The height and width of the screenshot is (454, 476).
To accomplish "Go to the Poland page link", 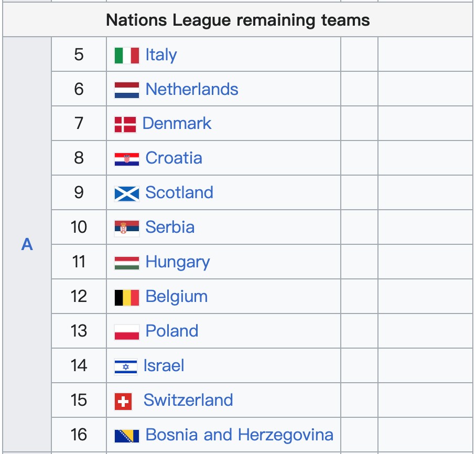I will [x=172, y=331].
